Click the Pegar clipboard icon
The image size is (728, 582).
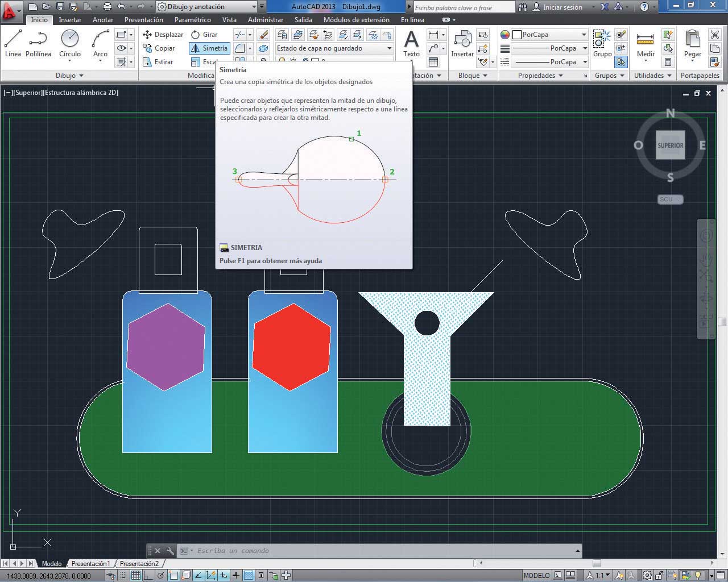pos(692,44)
